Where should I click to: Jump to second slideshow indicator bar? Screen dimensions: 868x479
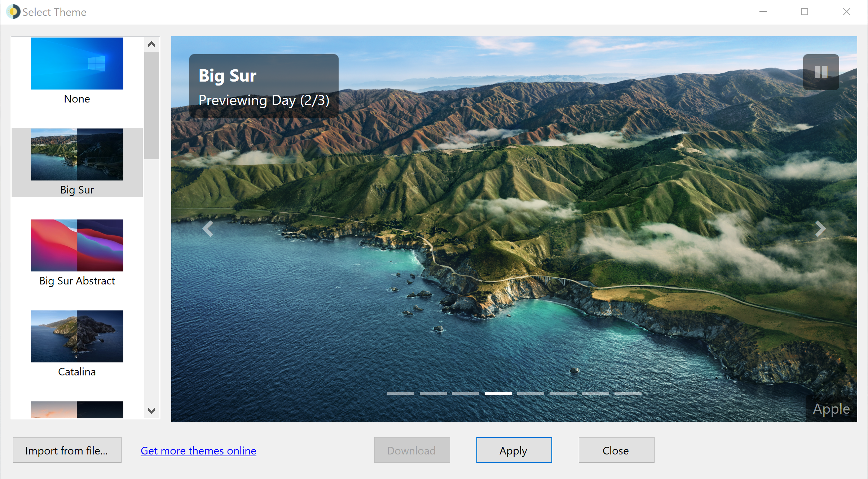click(x=433, y=393)
